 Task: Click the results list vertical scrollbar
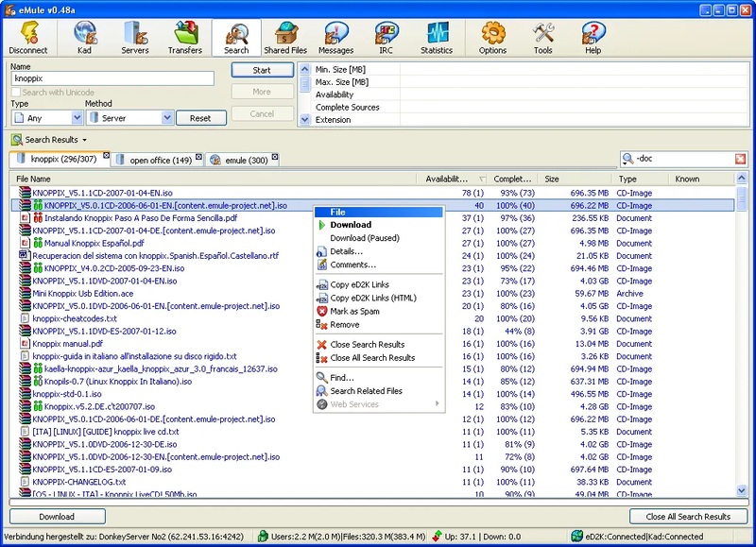[x=742, y=331]
